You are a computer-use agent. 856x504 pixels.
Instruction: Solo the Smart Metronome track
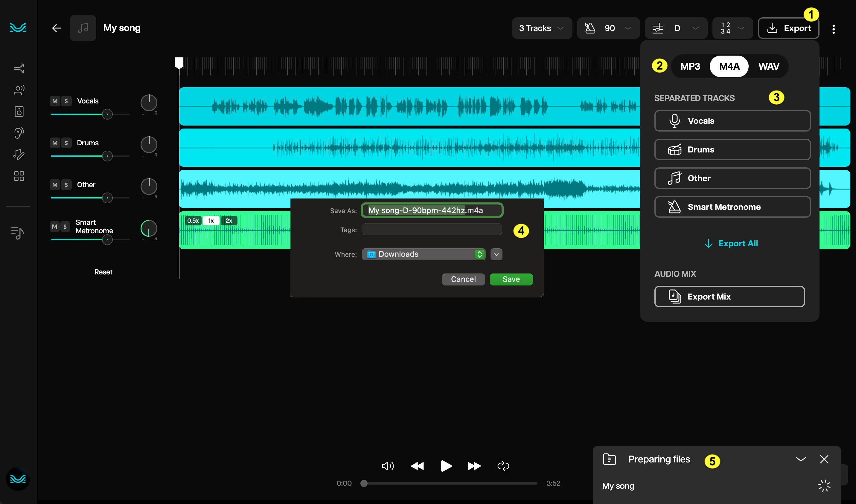[x=65, y=227]
